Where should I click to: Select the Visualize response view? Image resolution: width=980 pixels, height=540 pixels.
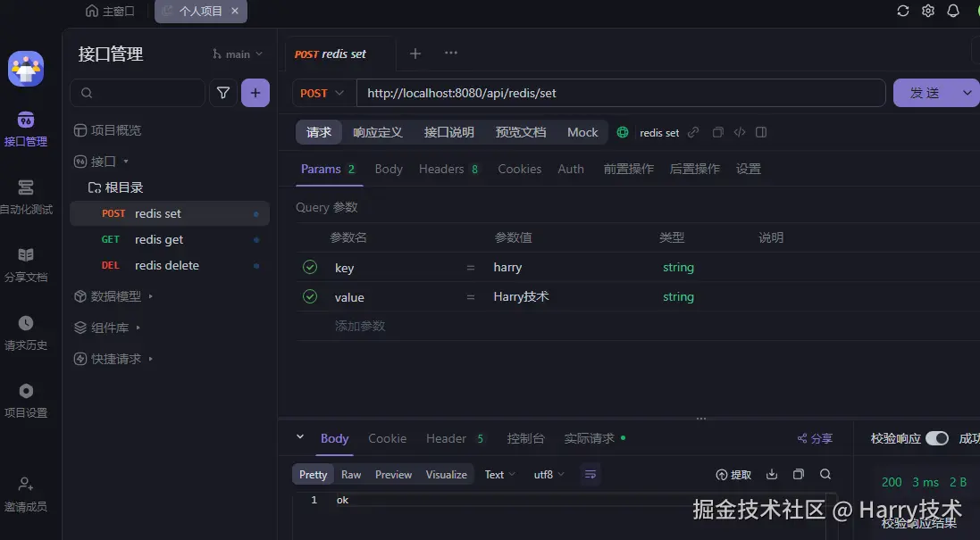[447, 475]
